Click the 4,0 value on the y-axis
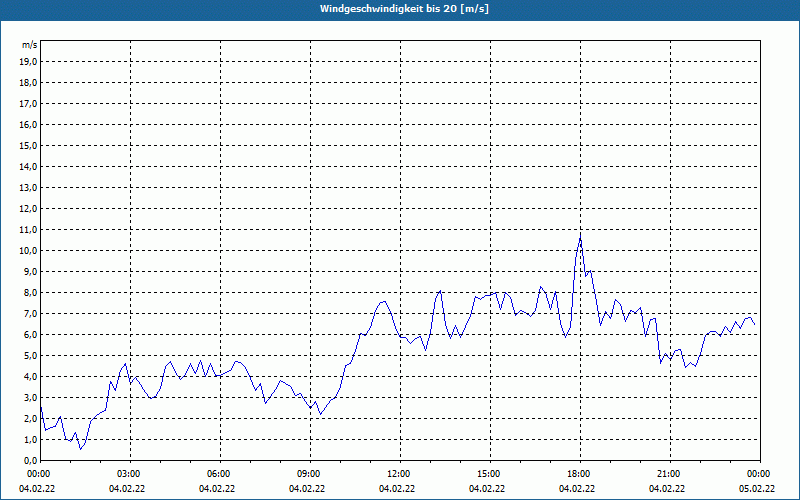 pos(30,377)
